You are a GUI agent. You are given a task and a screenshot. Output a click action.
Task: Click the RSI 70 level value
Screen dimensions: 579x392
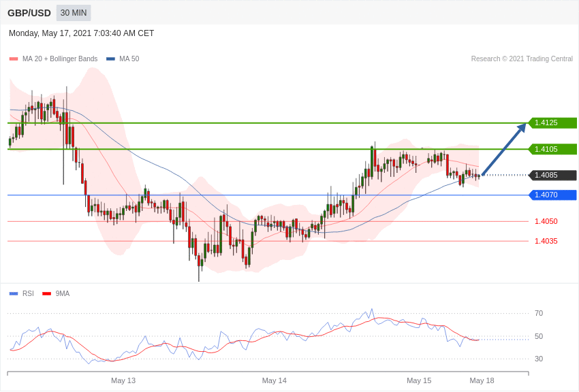(539, 313)
